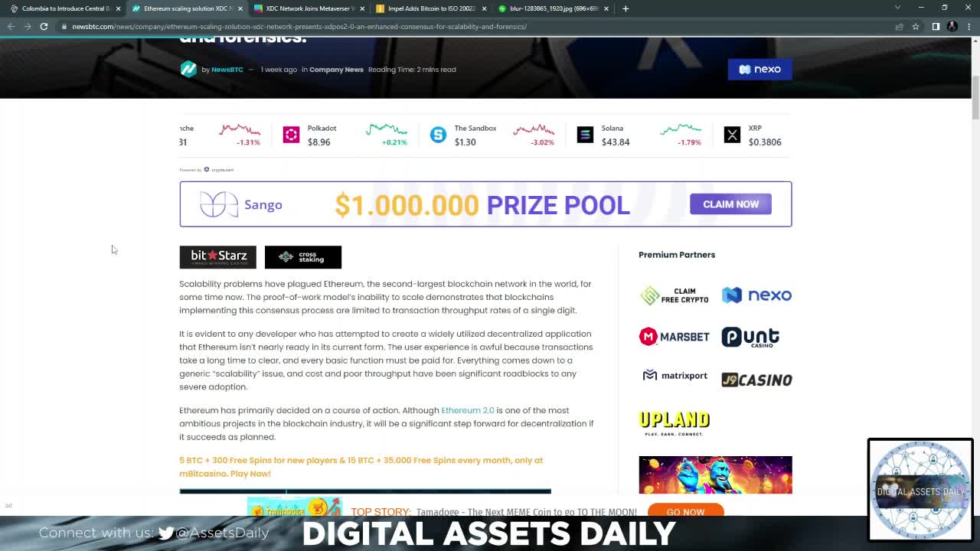Go forward to the next page

coord(28,26)
